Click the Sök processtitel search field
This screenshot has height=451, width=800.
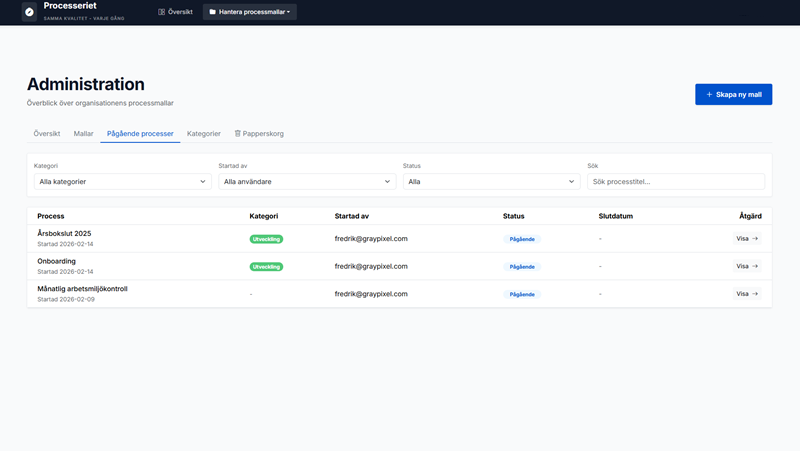tap(676, 182)
